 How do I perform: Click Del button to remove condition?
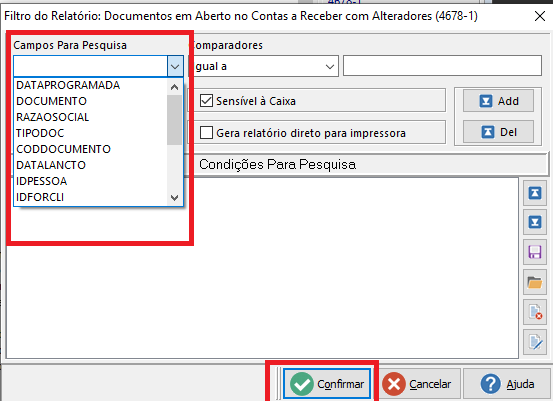pos(498,132)
